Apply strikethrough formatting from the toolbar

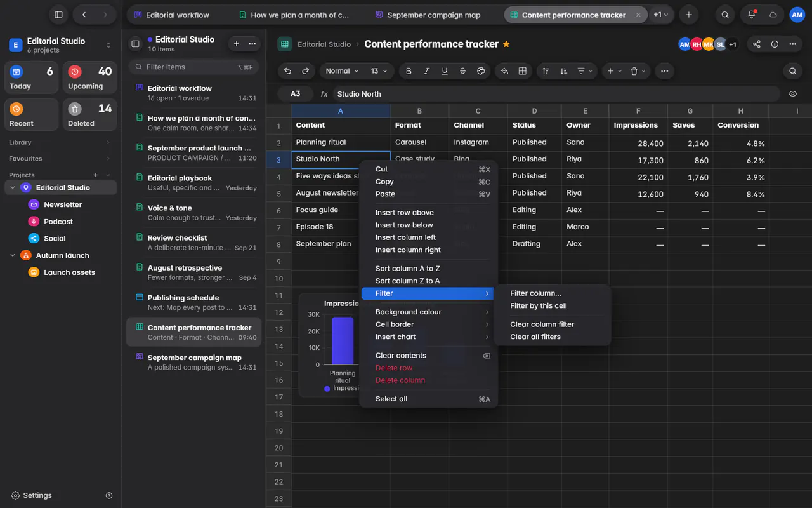[462, 71]
